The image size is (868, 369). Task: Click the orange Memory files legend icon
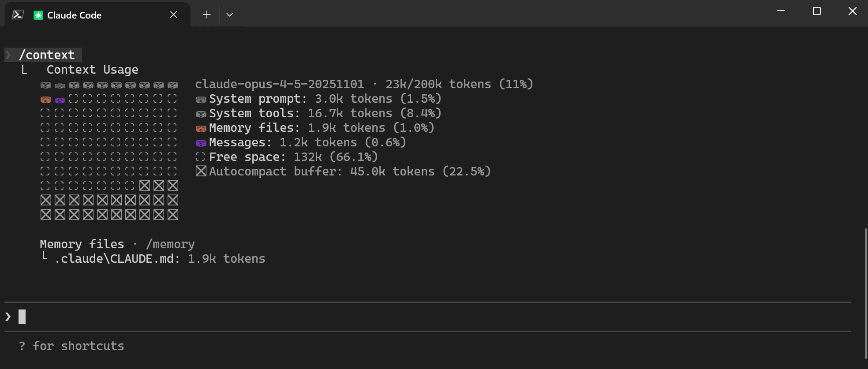[201, 128]
